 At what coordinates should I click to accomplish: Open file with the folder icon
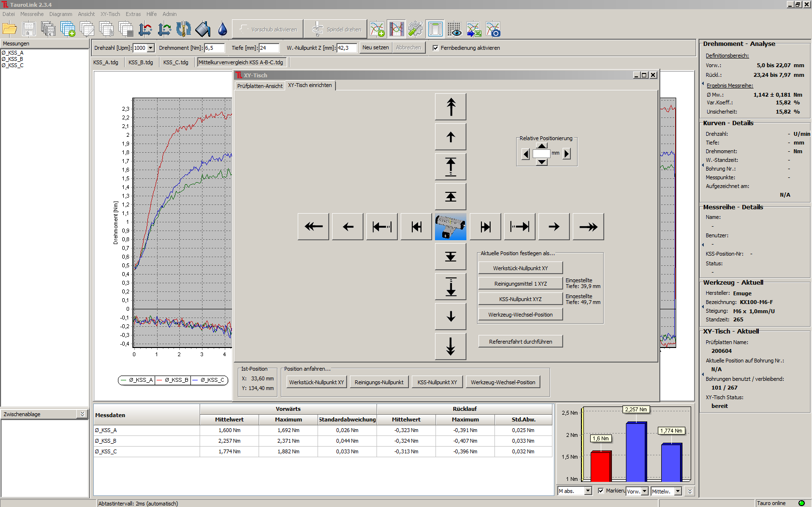[x=10, y=29]
